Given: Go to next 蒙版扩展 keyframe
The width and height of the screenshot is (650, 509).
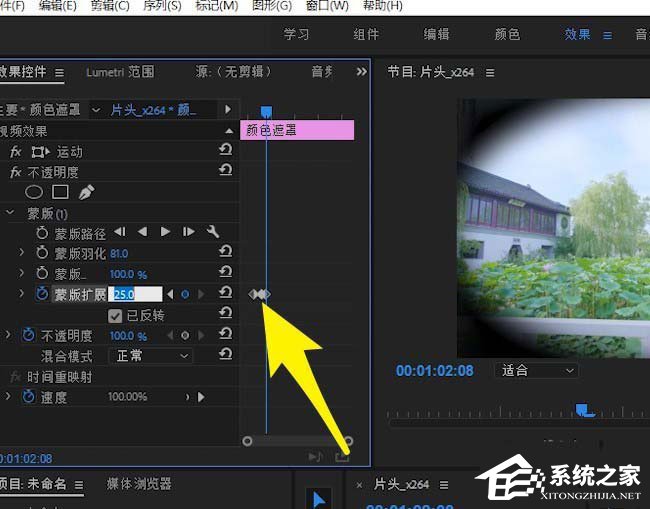Looking at the screenshot, I should click(201, 294).
